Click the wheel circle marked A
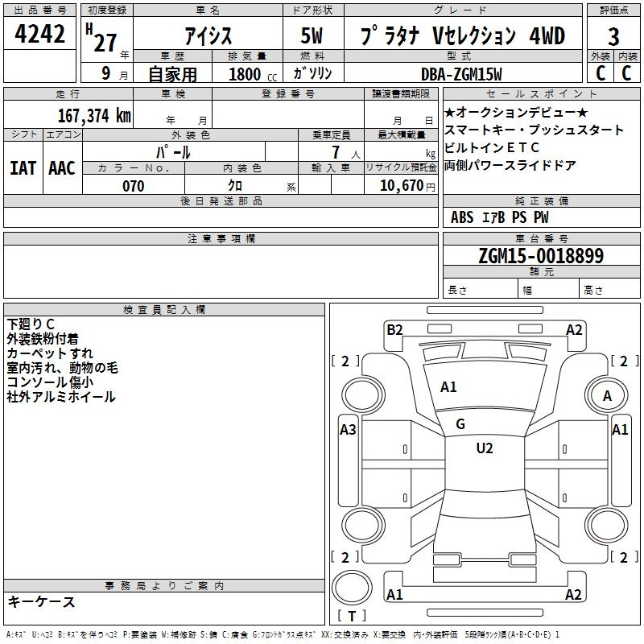644x644 pixels. coord(607,396)
